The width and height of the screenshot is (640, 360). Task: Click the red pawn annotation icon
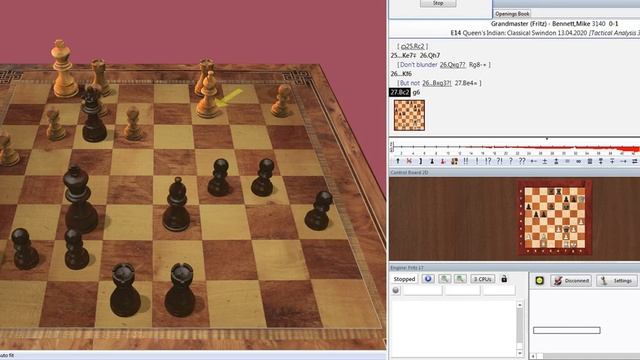[443, 161]
